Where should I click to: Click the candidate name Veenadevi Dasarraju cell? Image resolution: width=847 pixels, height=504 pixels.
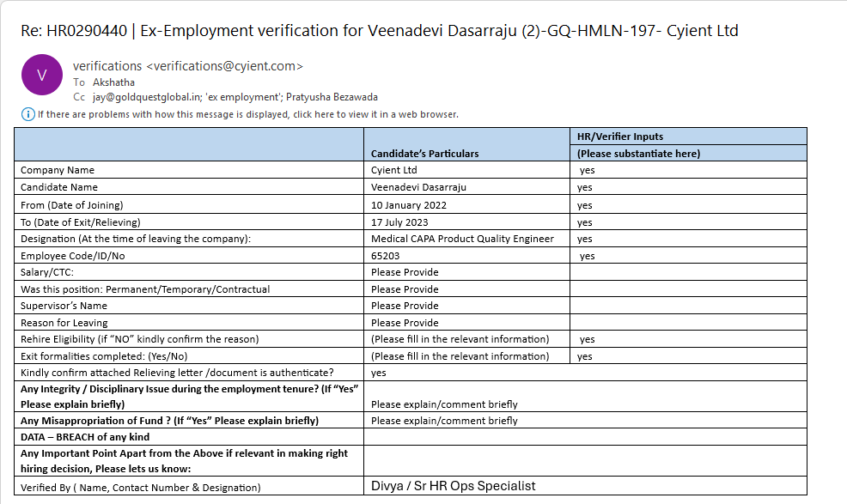point(418,187)
